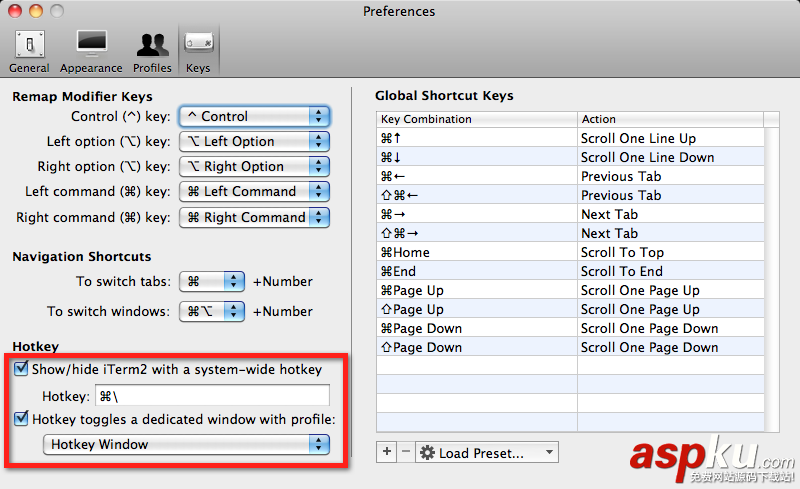Open Control (^) key remap dropdown
The width and height of the screenshot is (800, 489).
[255, 116]
